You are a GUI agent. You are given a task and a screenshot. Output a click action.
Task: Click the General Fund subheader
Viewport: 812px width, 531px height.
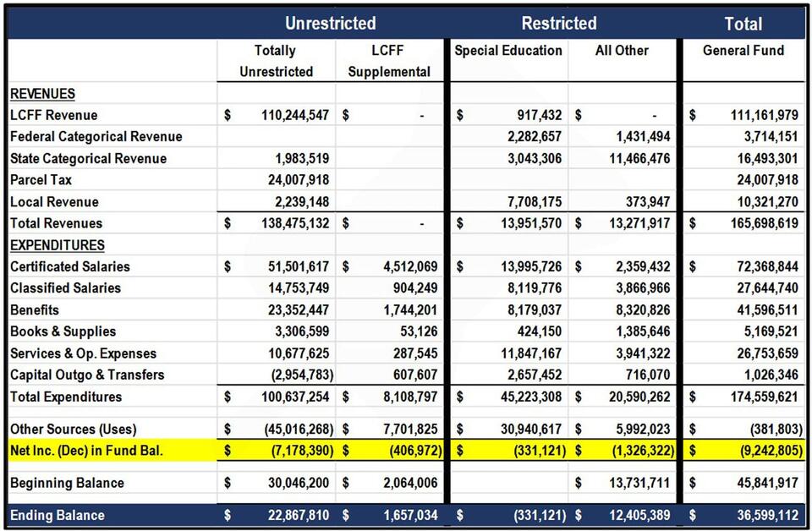[x=743, y=51]
